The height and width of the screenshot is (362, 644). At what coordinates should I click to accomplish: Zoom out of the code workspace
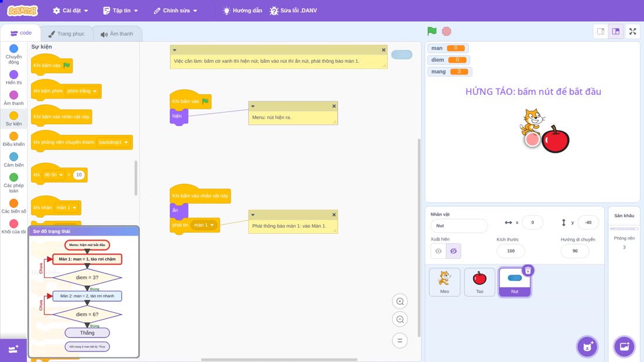coord(400,319)
